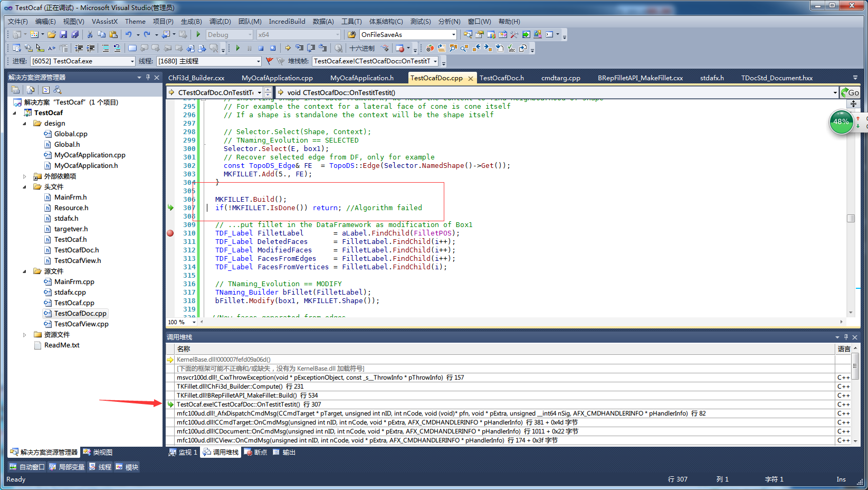
Task: Open the 断点 breakpoints tab at the bottom
Action: [256, 453]
